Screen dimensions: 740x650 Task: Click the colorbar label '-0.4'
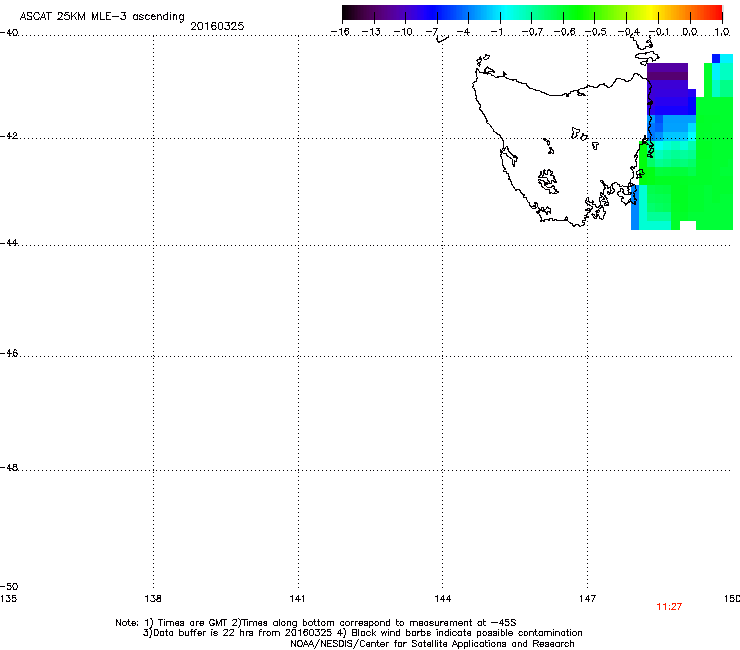pyautogui.click(x=628, y=32)
